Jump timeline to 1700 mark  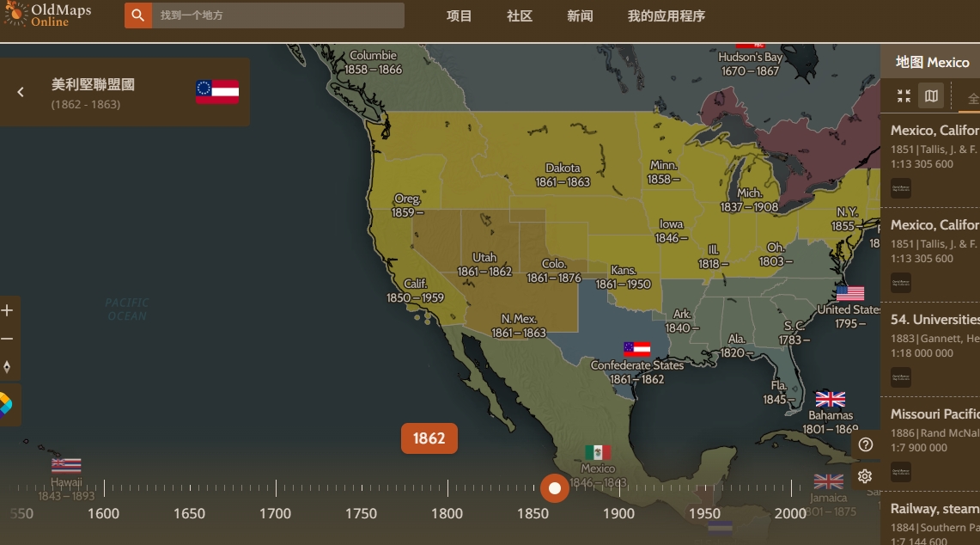(276, 513)
